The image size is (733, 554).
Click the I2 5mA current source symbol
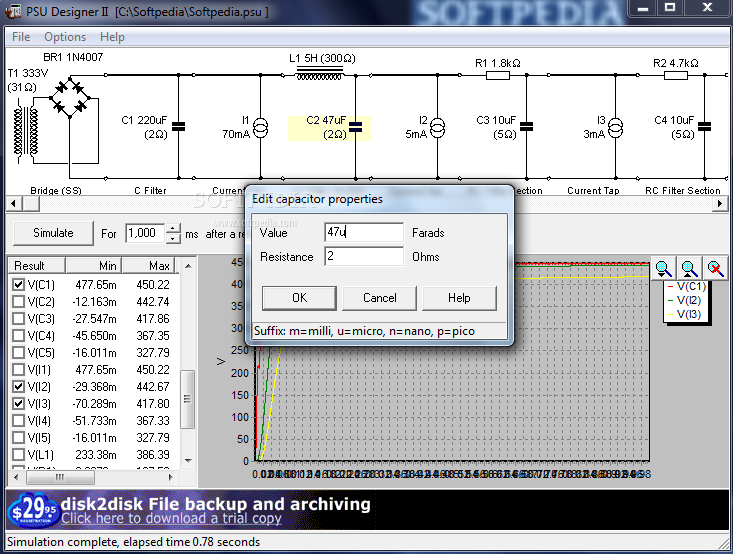(438, 128)
